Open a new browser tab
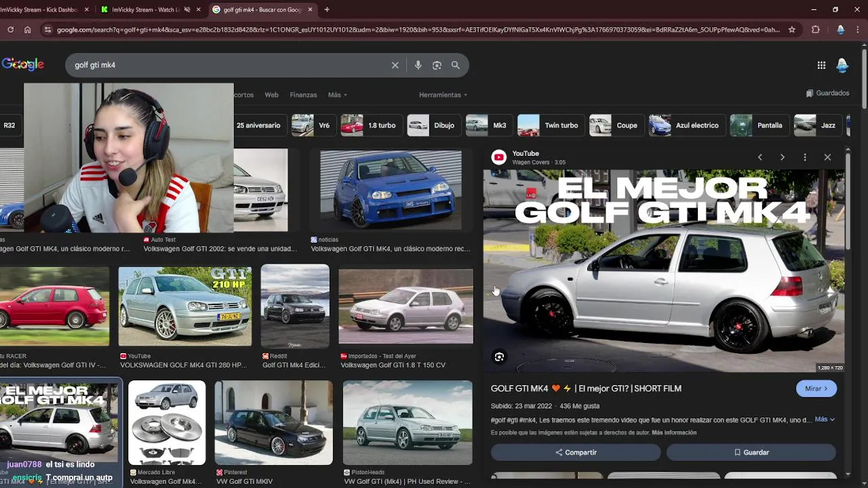 327,9
